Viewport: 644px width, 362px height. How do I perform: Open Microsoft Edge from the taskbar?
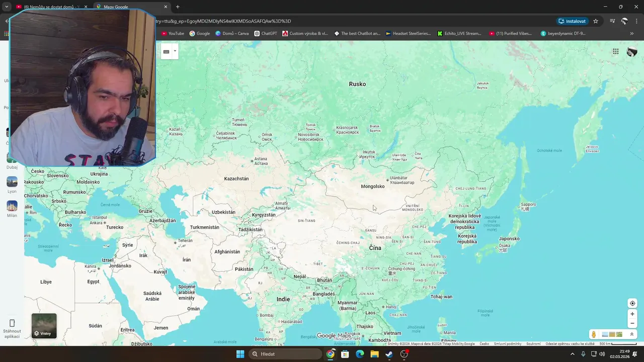360,354
